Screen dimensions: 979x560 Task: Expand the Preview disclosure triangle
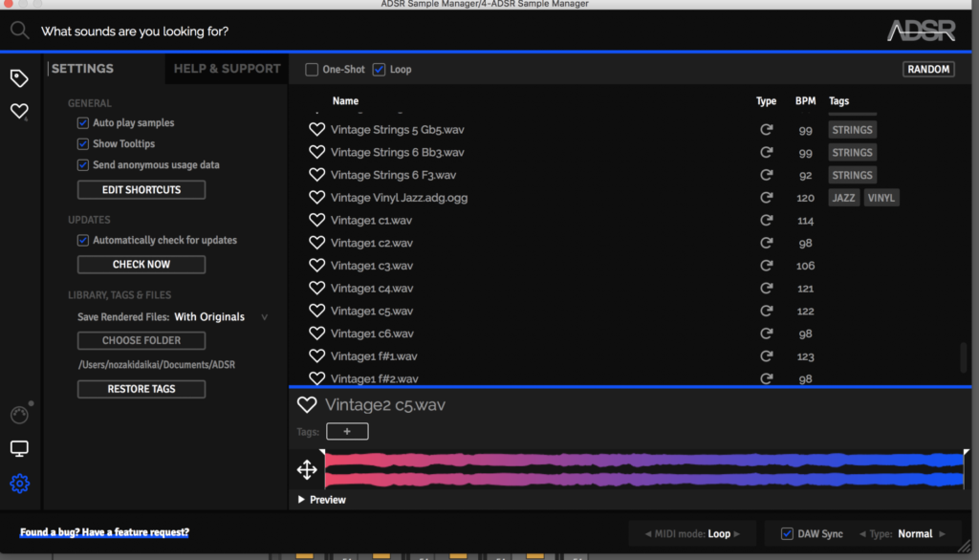pos(302,500)
